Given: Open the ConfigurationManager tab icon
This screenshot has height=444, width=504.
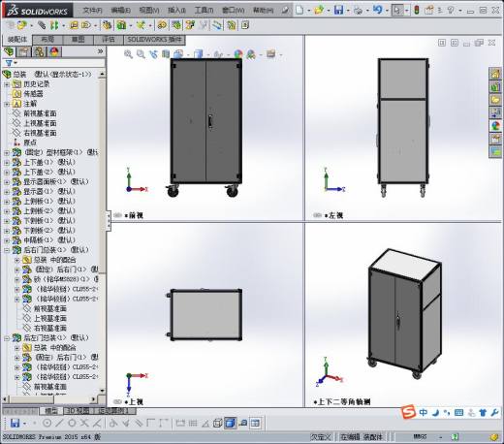Looking at the screenshot, I should (40, 51).
